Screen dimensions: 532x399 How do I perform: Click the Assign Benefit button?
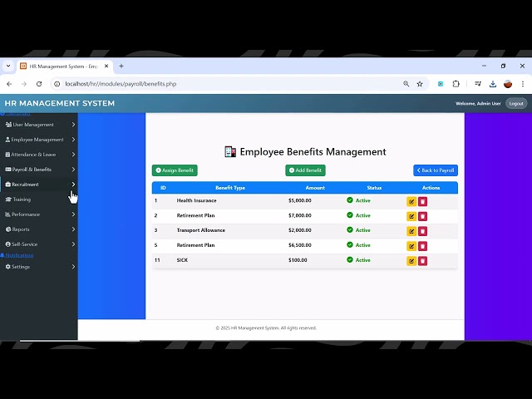click(x=175, y=170)
